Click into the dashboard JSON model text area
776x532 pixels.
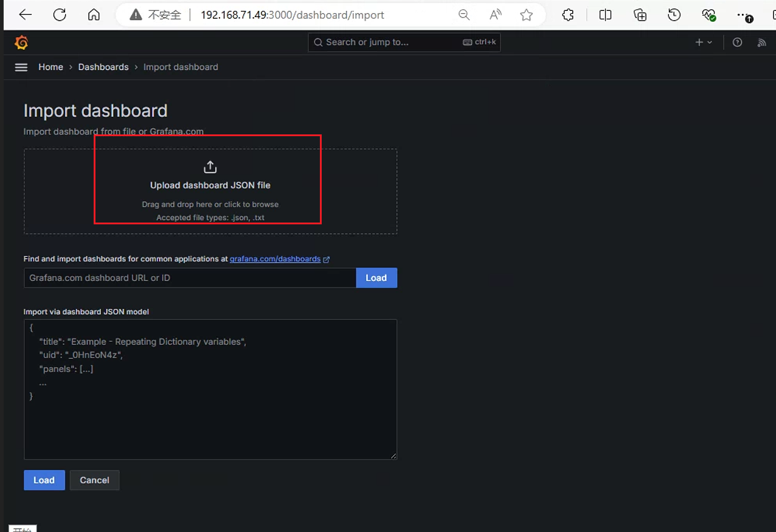pos(210,390)
